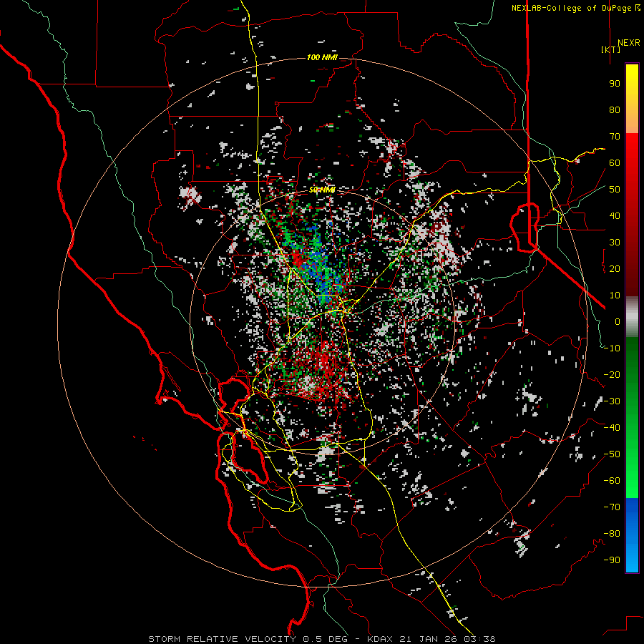Click the positive 20 scale value
Image resolution: width=644 pixels, height=644 pixels.
tap(615, 268)
